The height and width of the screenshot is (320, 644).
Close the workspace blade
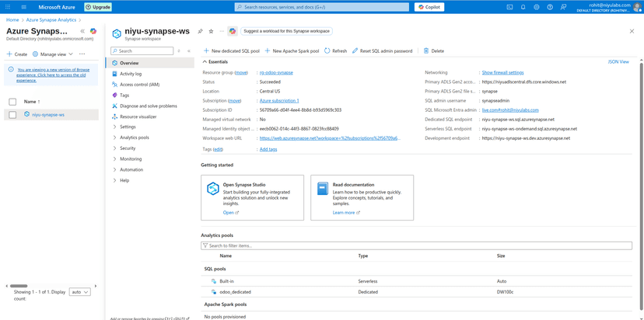pos(632,31)
